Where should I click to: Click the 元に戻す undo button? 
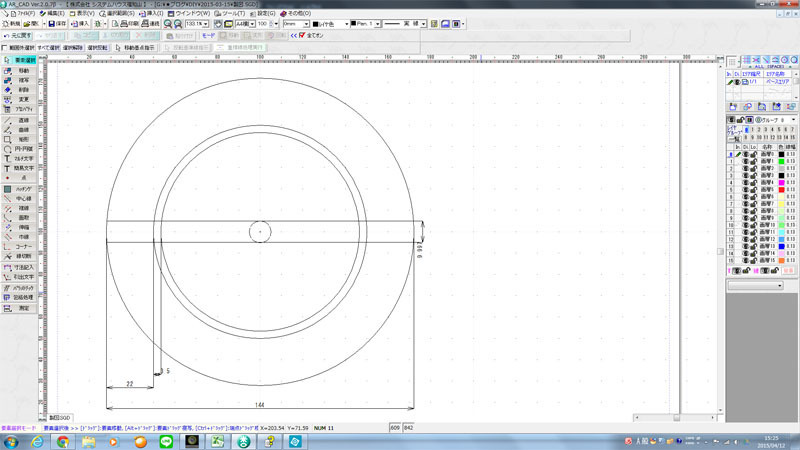(18, 36)
